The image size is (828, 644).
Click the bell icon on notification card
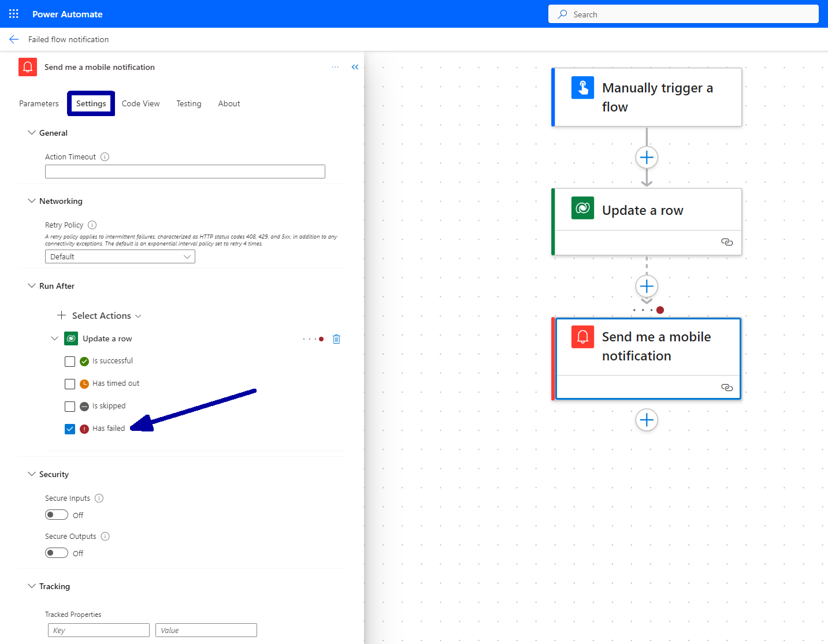[582, 337]
